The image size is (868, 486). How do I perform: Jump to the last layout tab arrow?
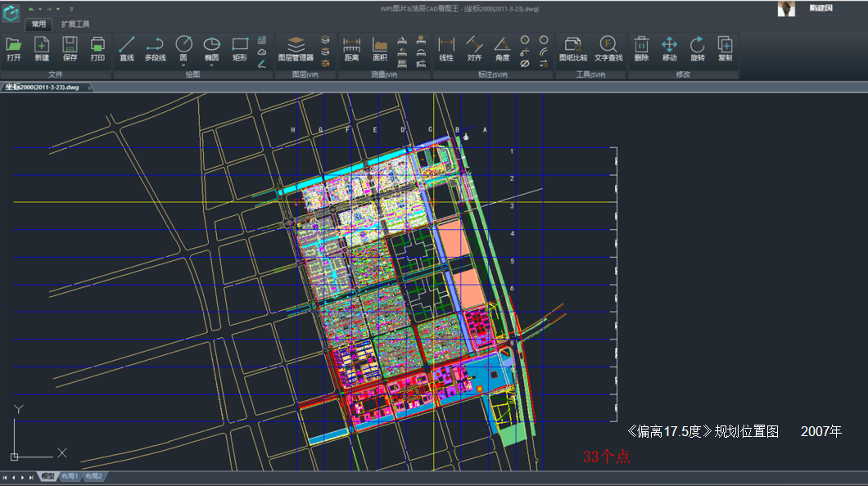pyautogui.click(x=32, y=477)
